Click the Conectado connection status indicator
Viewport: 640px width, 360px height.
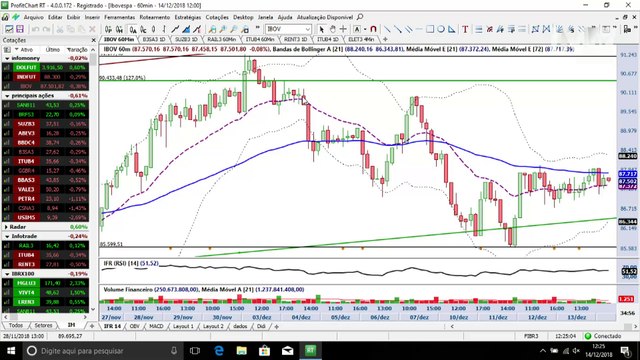603,336
